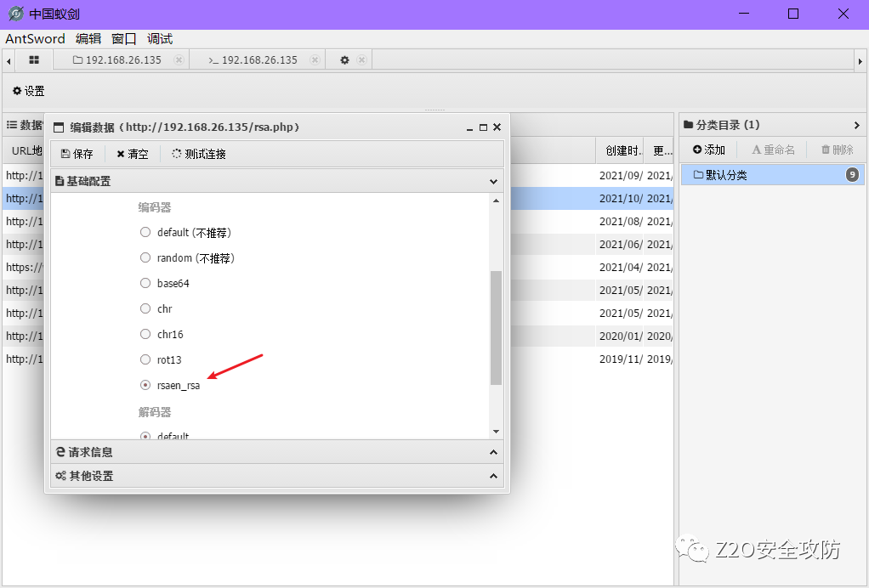Maximize the 编辑数据 dialog

483,127
